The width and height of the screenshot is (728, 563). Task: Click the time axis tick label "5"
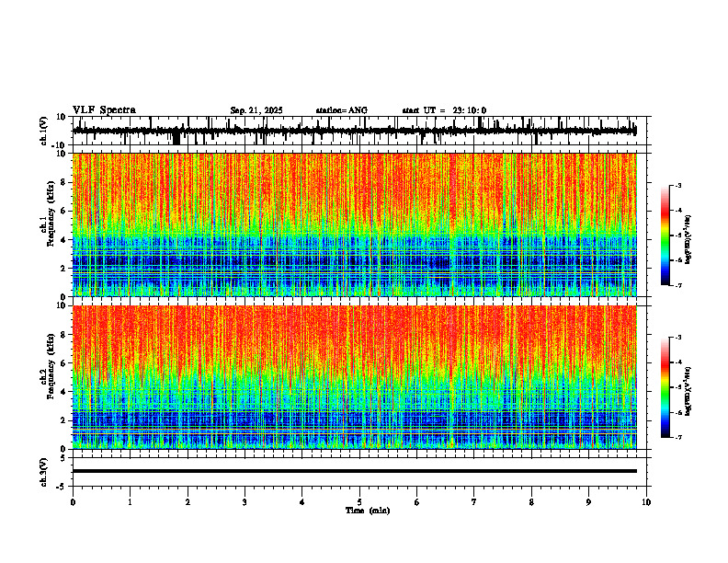pyautogui.click(x=359, y=502)
